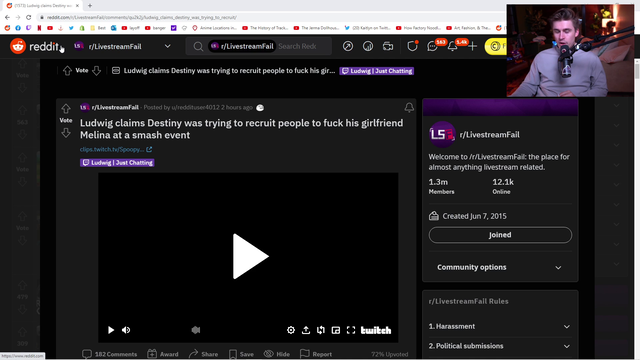Click Ludwig | Just Chatting flair below link
Image resolution: width=640 pixels, height=360 pixels.
pyautogui.click(x=117, y=162)
